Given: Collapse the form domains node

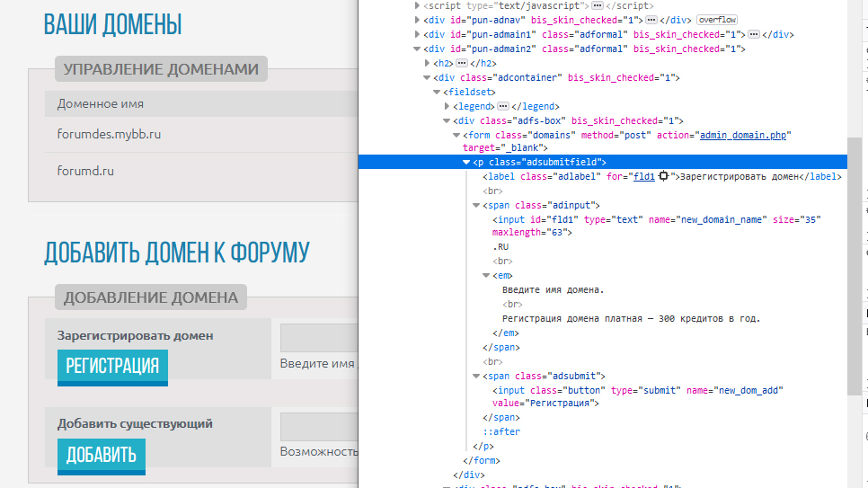Looking at the screenshot, I should tap(456, 135).
